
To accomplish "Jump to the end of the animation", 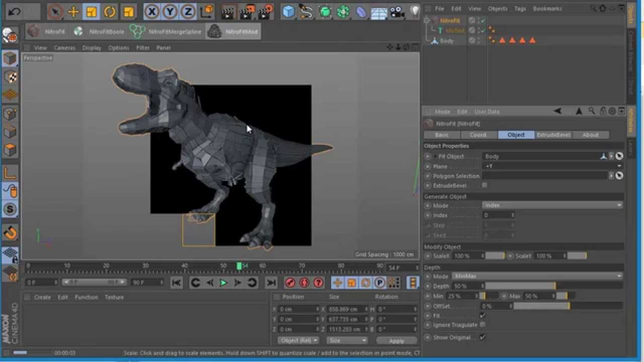I will click(x=271, y=283).
